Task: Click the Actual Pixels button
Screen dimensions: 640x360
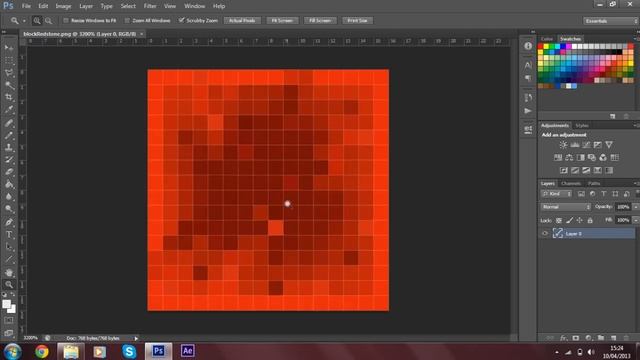Action: [x=242, y=20]
